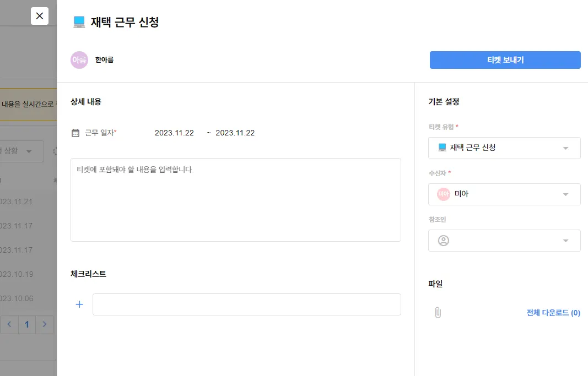Click the checklist entry input field
Viewport: 588px width, 376px height.
[x=246, y=304]
